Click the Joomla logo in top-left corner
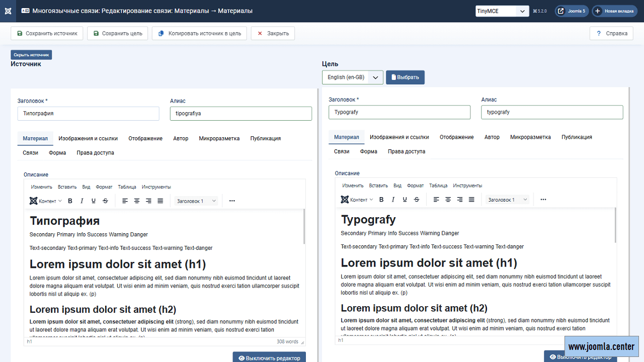Screen dimensions: 644x362 [x=8, y=11]
